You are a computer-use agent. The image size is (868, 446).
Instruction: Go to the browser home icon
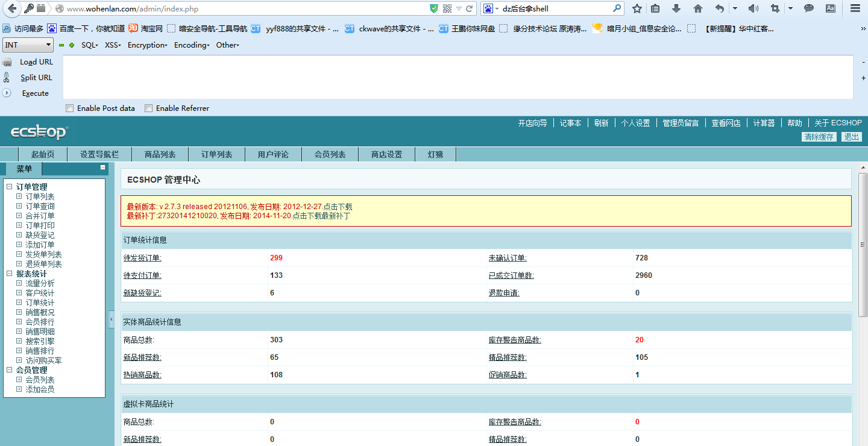697,8
